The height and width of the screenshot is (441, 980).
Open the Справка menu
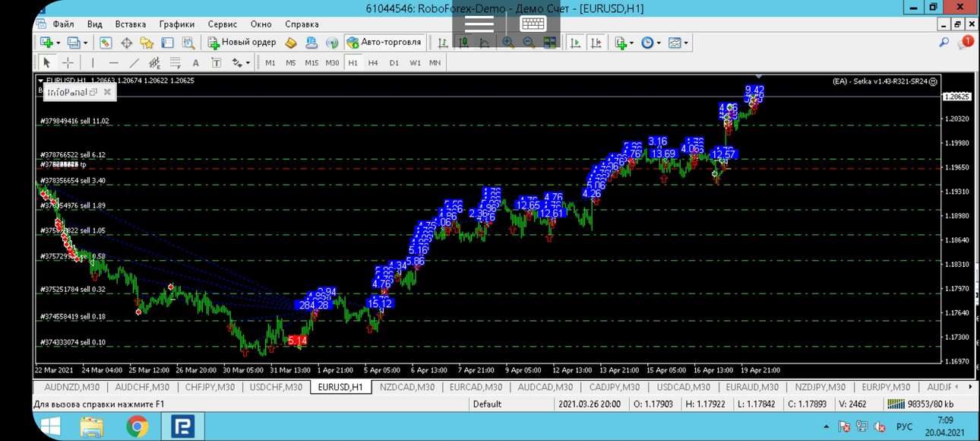[302, 24]
